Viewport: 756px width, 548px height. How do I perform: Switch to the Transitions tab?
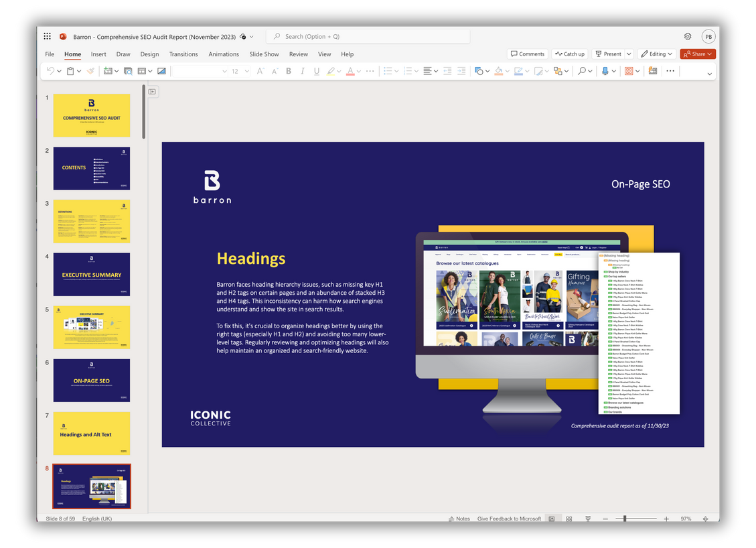pos(183,54)
